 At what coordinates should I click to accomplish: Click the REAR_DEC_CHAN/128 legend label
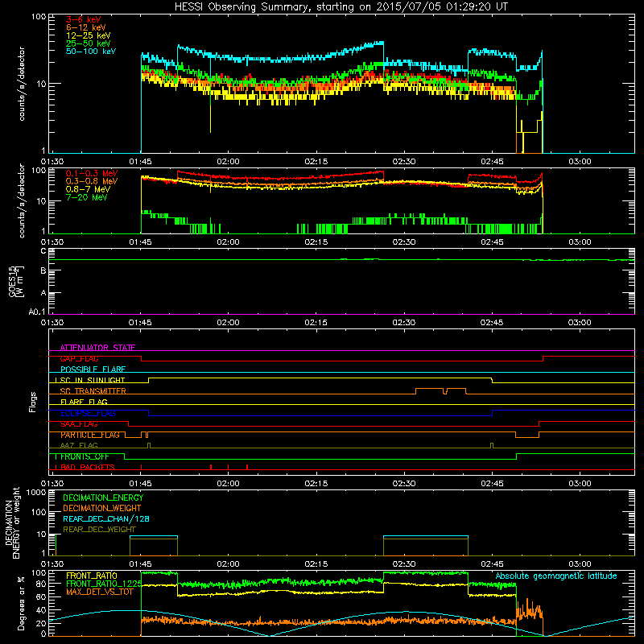106,519
